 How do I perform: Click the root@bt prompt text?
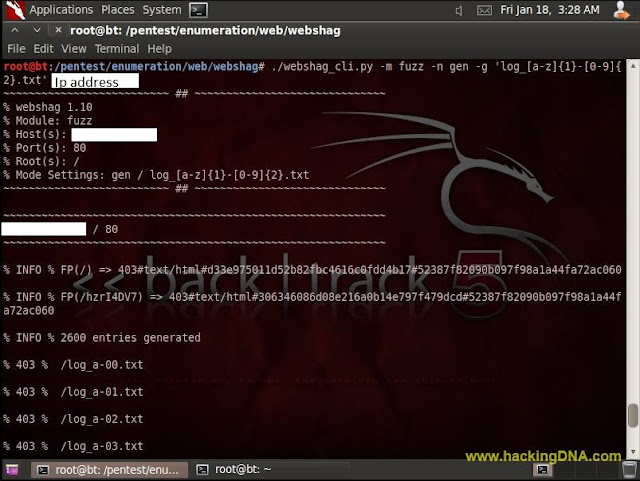tap(26, 66)
